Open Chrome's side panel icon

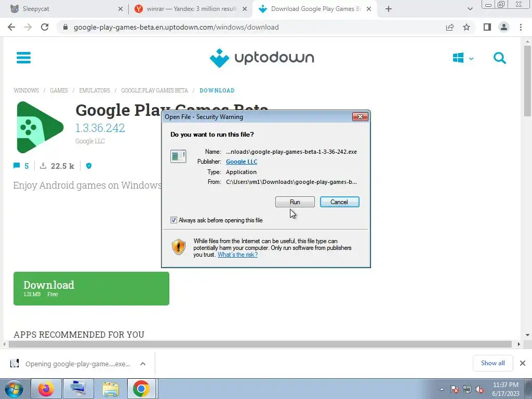487,27
